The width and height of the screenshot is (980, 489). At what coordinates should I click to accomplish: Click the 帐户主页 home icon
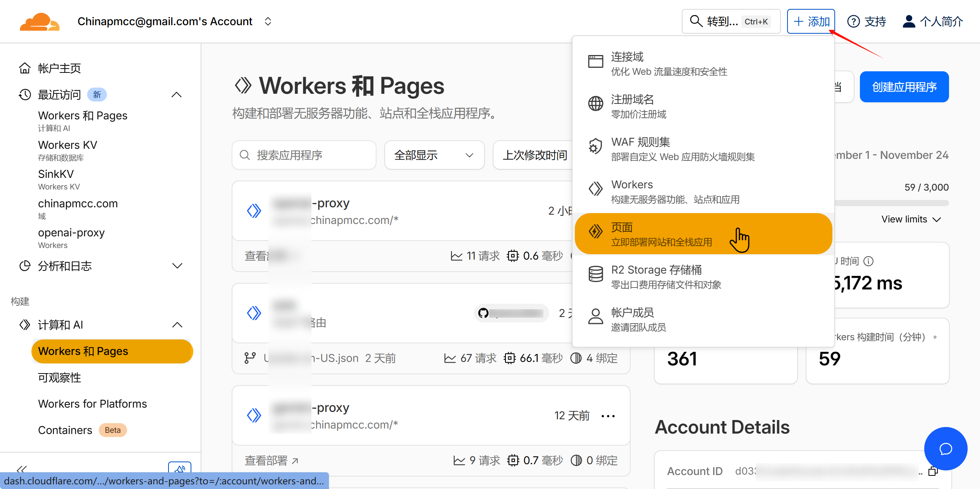[x=25, y=68]
